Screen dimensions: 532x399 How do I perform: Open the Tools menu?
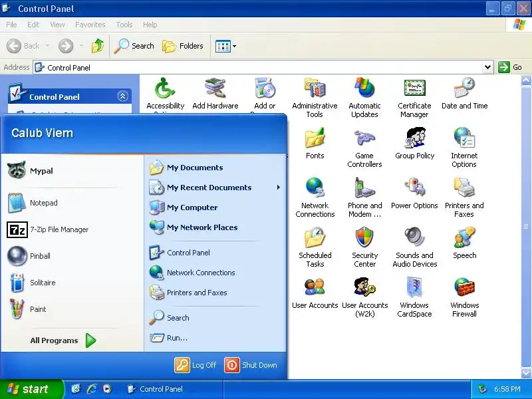pyautogui.click(x=124, y=25)
